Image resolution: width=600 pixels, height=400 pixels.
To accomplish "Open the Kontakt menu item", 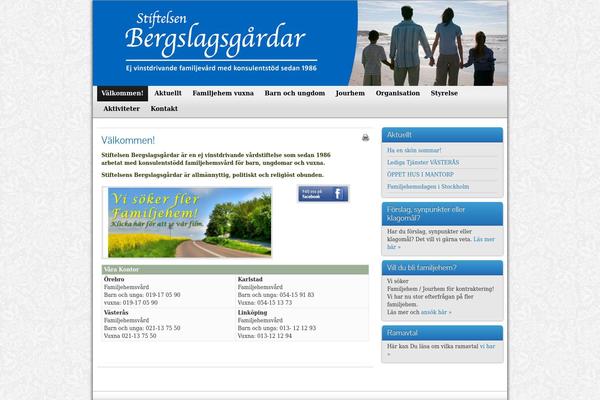I will [x=164, y=109].
